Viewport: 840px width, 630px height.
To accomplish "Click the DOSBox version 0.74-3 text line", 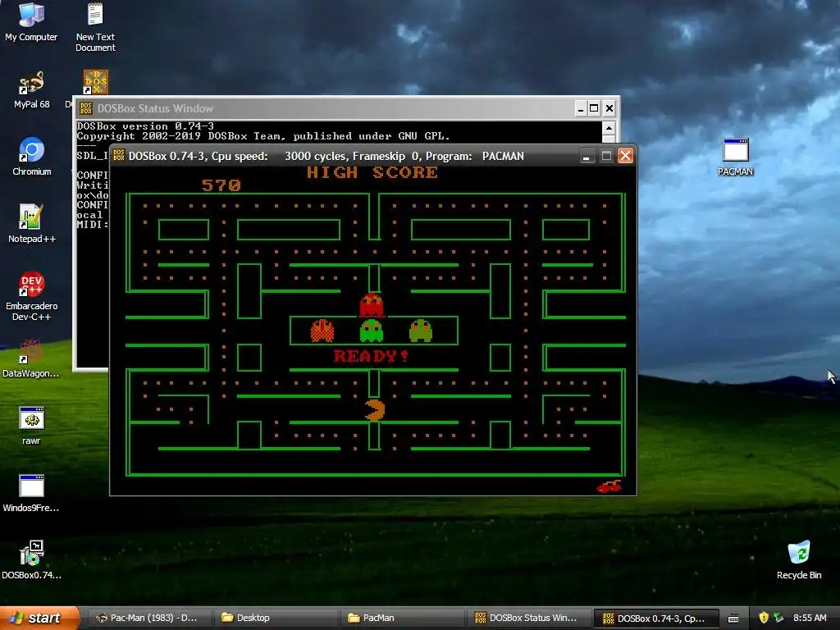I will click(146, 126).
